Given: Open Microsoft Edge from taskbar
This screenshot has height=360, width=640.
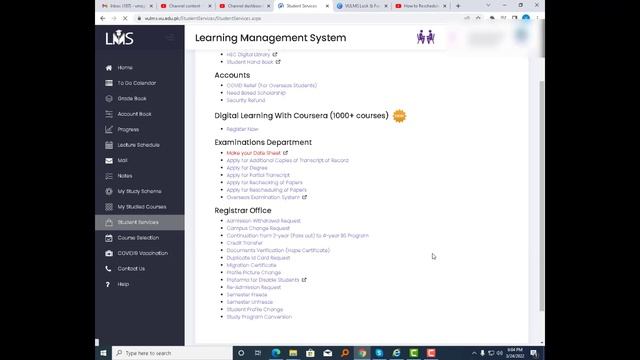Looking at the screenshot, I should [276, 353].
